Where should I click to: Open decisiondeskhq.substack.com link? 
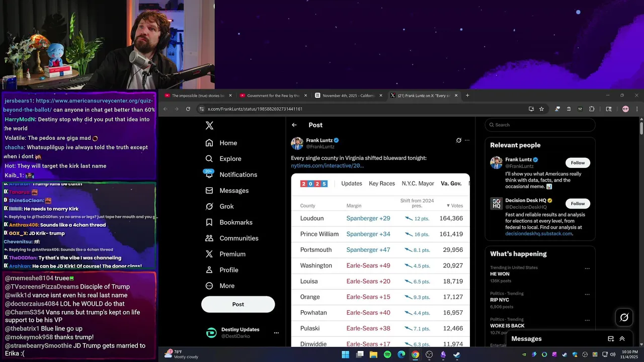[x=538, y=234]
